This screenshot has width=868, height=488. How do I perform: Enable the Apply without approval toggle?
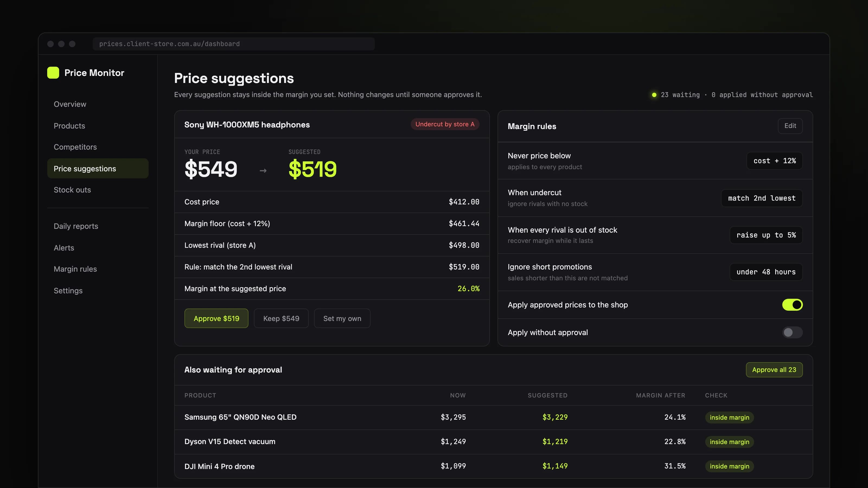coord(792,332)
